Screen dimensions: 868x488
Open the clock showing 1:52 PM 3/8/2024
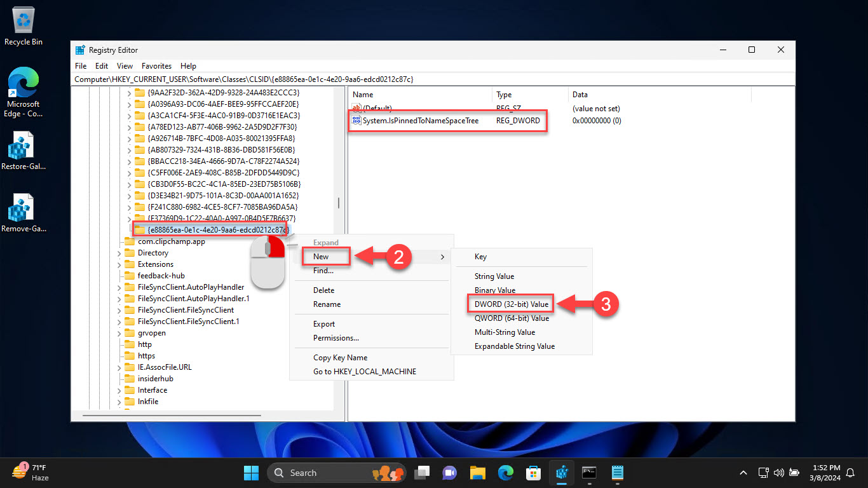(825, 473)
